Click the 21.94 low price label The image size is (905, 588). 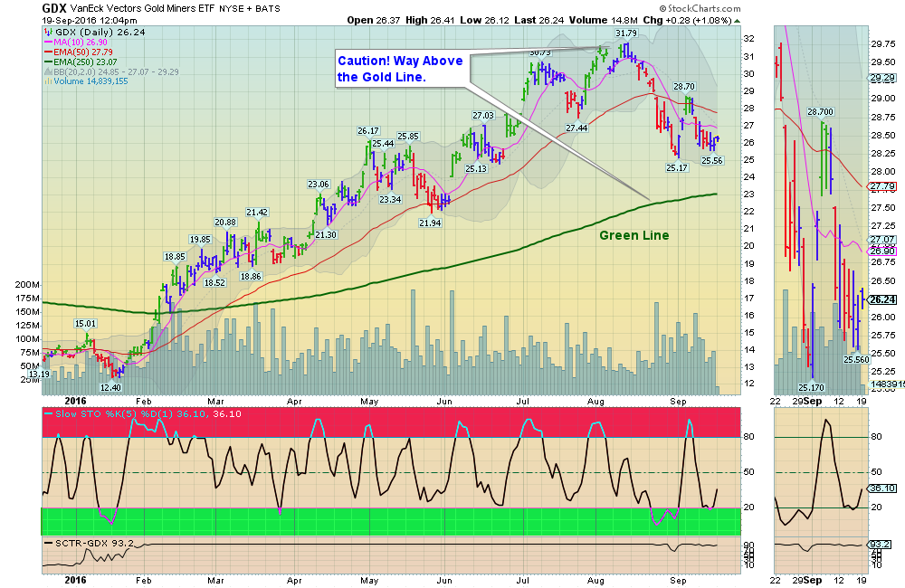(430, 223)
